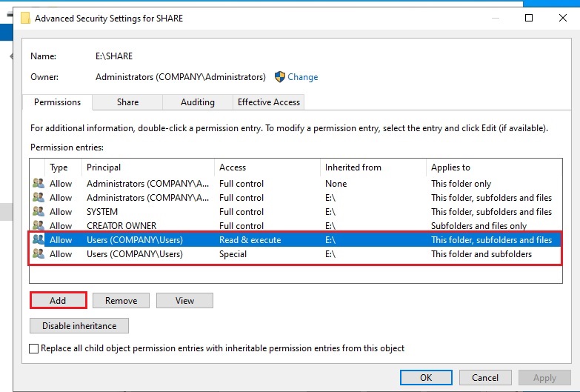Click the View button
The height and width of the screenshot is (392, 580).
[x=184, y=300]
